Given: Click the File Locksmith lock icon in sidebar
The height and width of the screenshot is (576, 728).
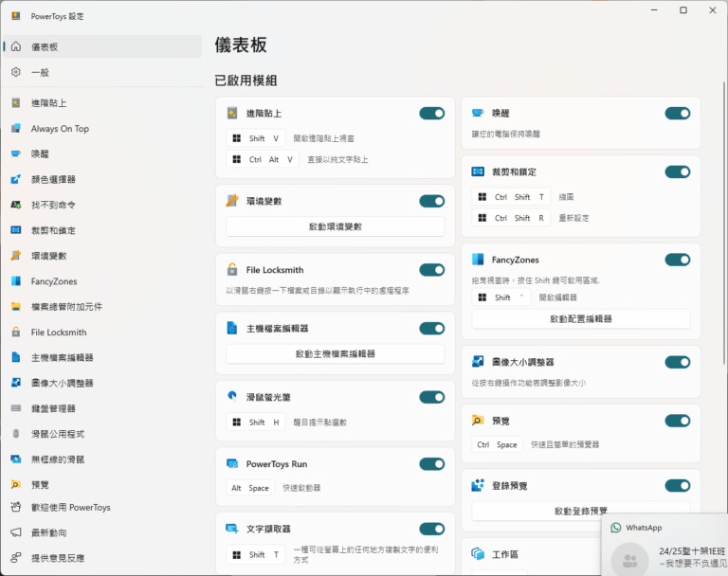Looking at the screenshot, I should tap(16, 333).
